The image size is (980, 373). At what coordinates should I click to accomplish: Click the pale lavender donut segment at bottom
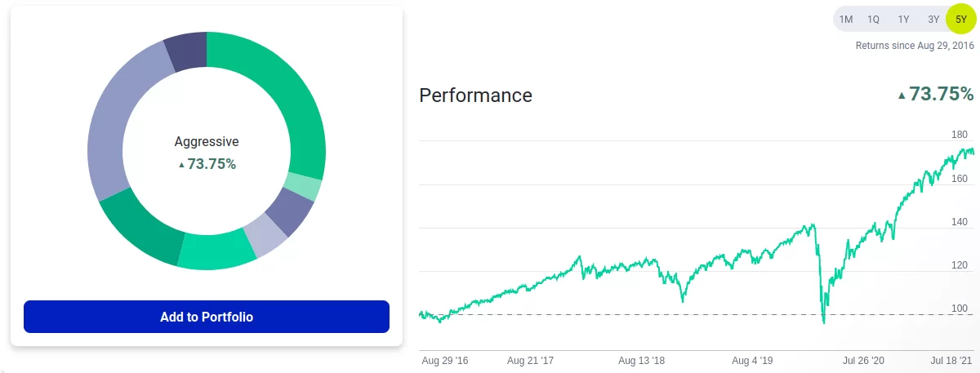(x=265, y=235)
